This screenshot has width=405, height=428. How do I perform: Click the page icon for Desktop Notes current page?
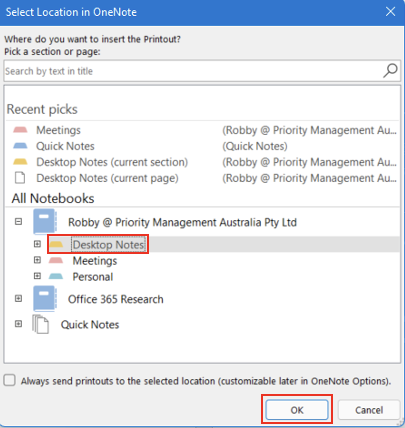tap(20, 178)
